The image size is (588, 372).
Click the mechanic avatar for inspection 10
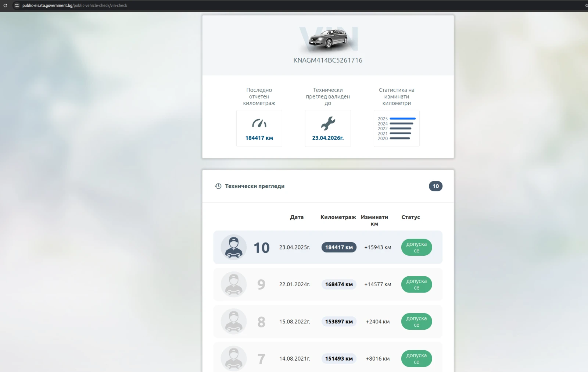tap(234, 247)
